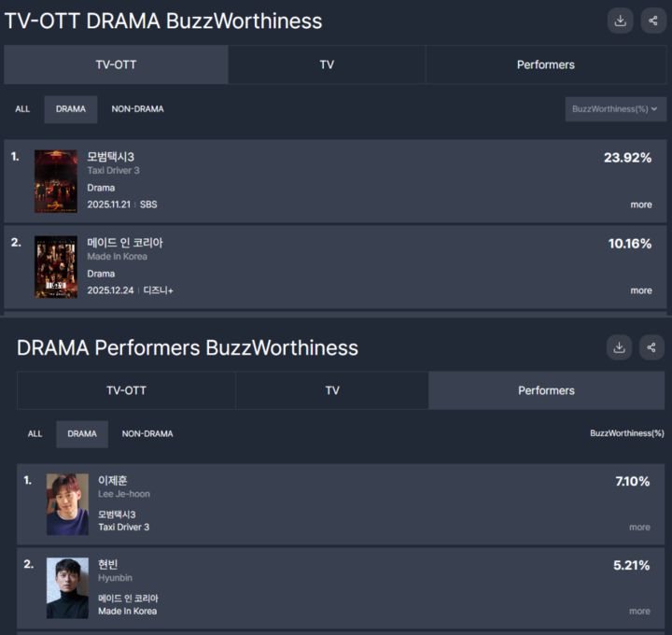Click Hyunbin's profile photo
672x635 pixels.
point(67,588)
